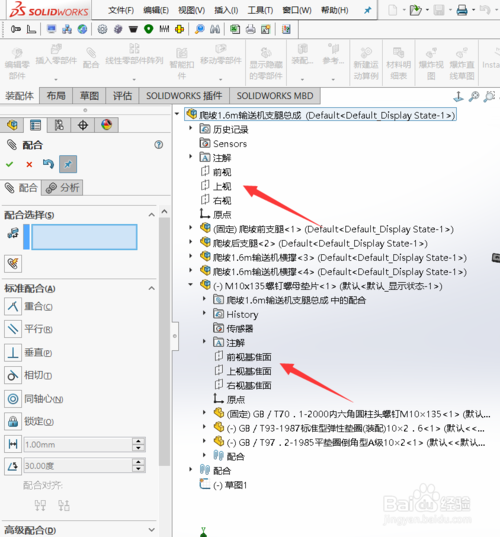Select the 右视基准面 plane

point(243,385)
